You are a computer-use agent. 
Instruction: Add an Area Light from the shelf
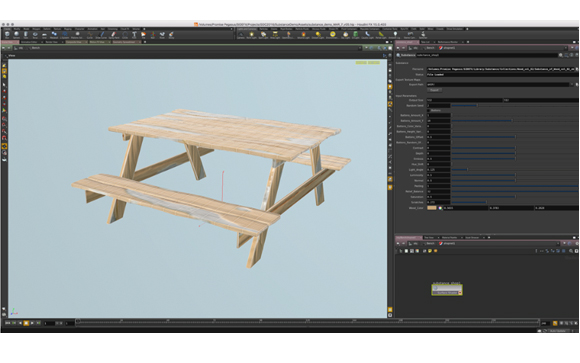[274, 34]
